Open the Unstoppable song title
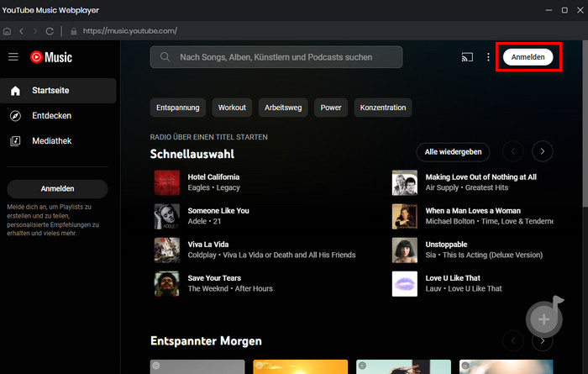The image size is (588, 374). pos(446,245)
